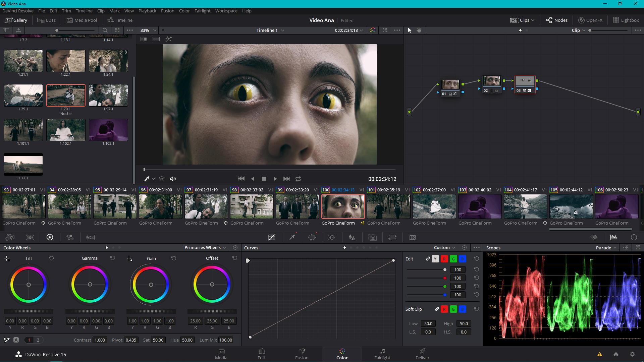Toggle the viewer highlight wand
This screenshot has width=644, height=362.
point(169,39)
